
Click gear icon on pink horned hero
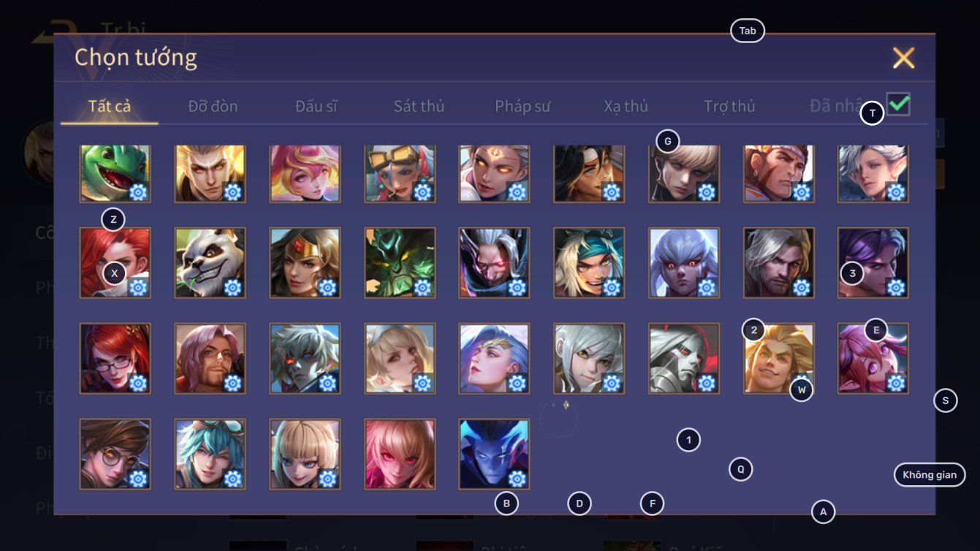click(x=896, y=383)
